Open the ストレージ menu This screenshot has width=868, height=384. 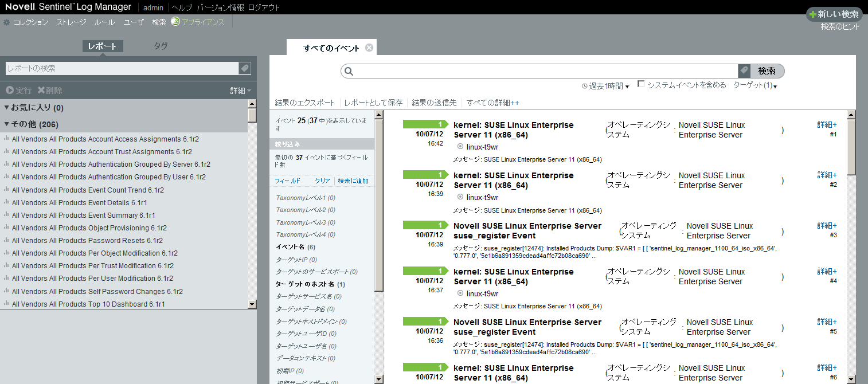click(71, 22)
